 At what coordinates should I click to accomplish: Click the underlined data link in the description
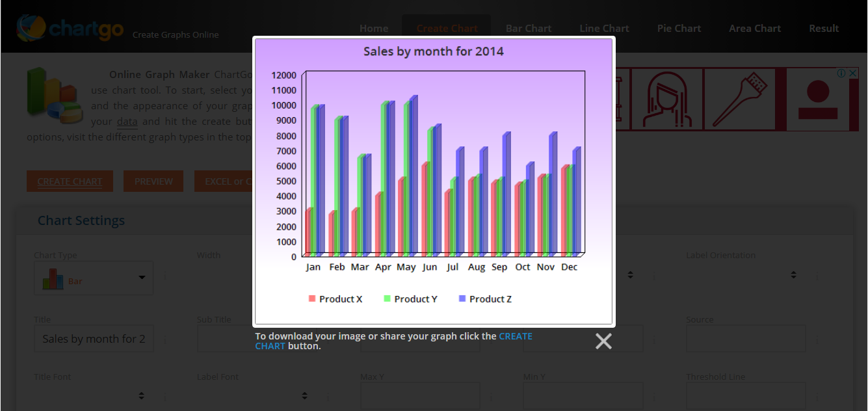click(127, 122)
